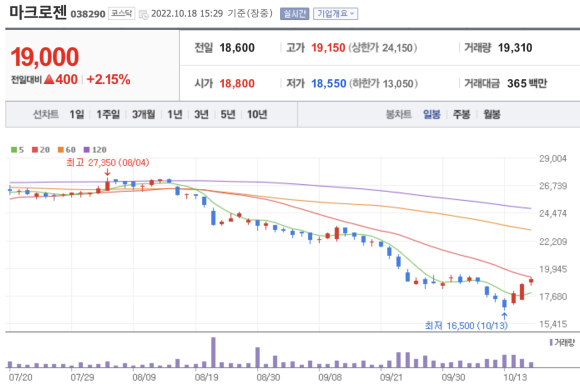Click the 마크로젠 stock name heading

tap(38, 12)
